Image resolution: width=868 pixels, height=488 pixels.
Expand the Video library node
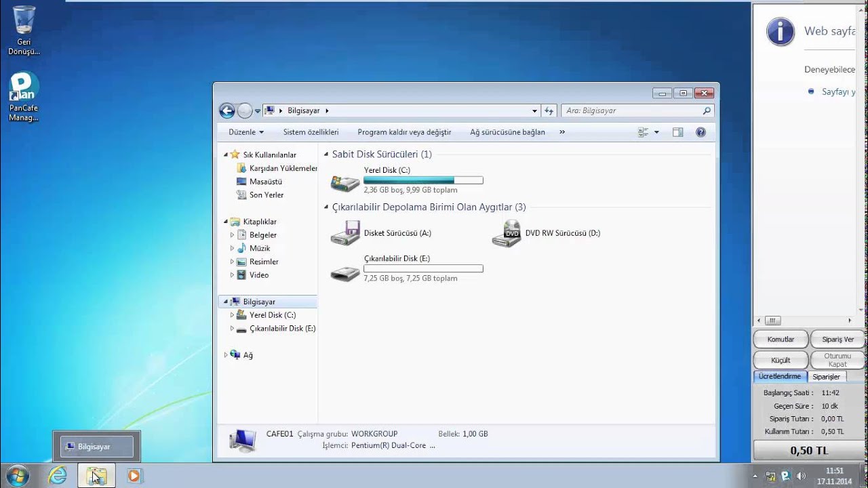tap(232, 275)
